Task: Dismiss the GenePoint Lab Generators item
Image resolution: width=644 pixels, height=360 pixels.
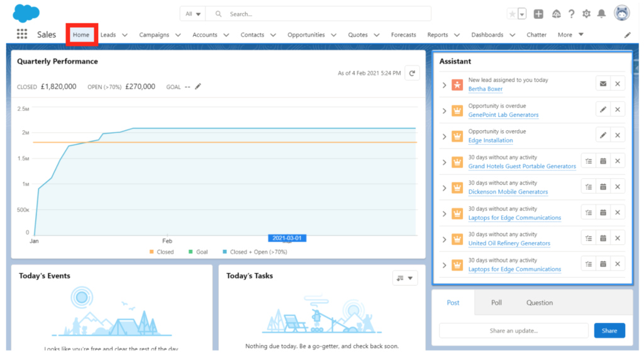Action: coord(618,110)
